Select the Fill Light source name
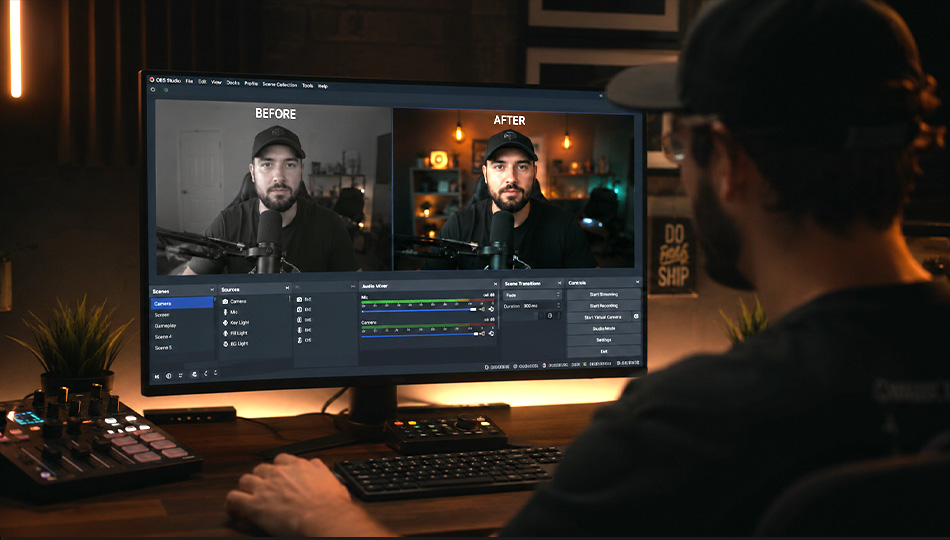Viewport: 950px width, 540px height. tap(239, 333)
